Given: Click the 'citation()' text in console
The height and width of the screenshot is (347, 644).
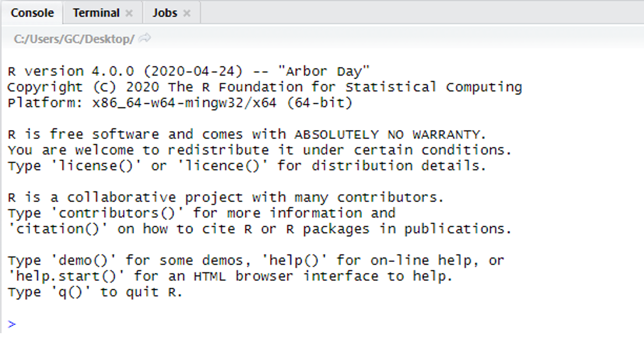Looking at the screenshot, I should coord(57,229).
